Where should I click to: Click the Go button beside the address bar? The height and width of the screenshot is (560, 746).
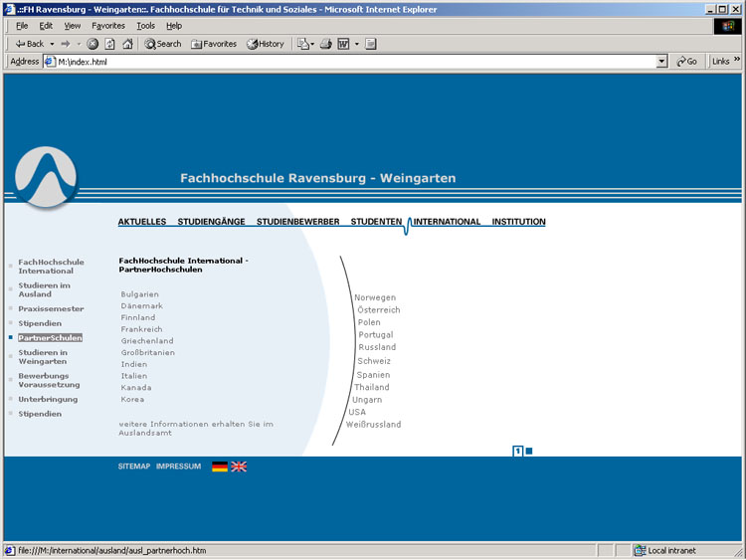[686, 62]
